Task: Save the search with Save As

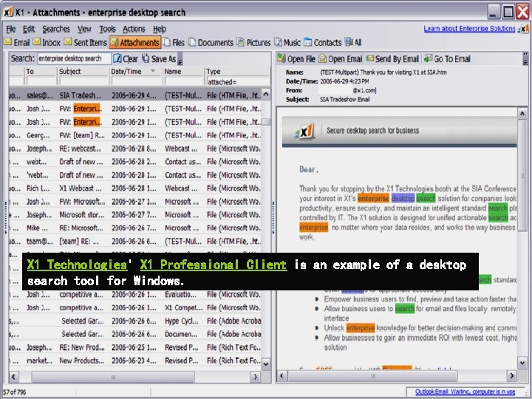Action: (159, 58)
